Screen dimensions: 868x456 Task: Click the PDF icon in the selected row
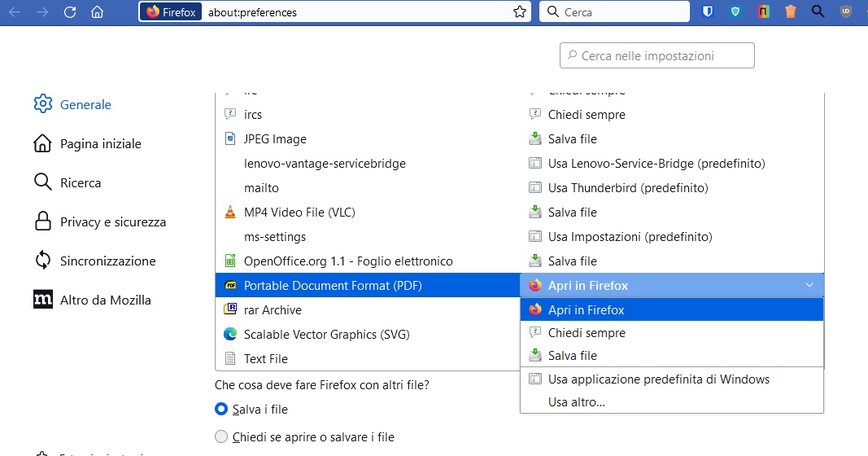pos(230,285)
